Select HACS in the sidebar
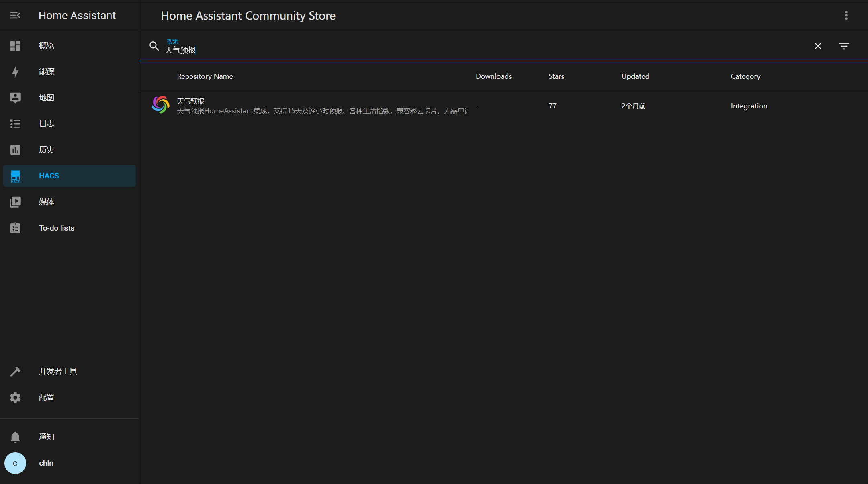The image size is (868, 484). (x=70, y=176)
